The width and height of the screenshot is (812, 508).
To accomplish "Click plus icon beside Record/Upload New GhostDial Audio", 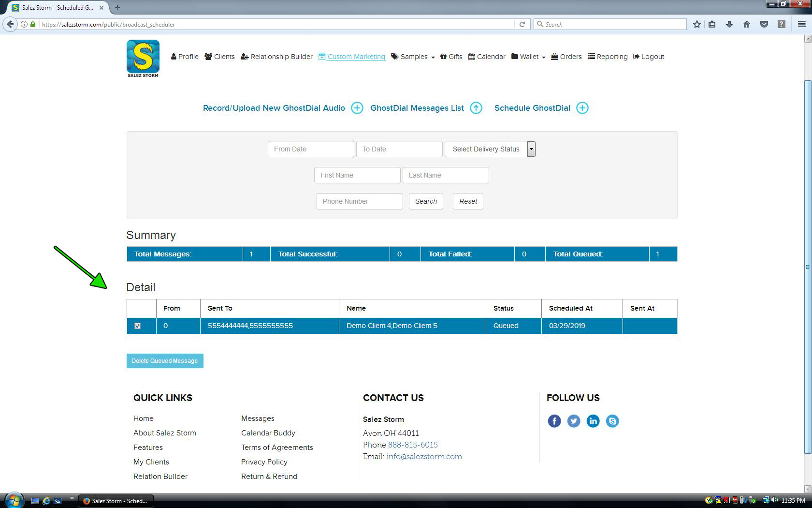I will (x=357, y=108).
